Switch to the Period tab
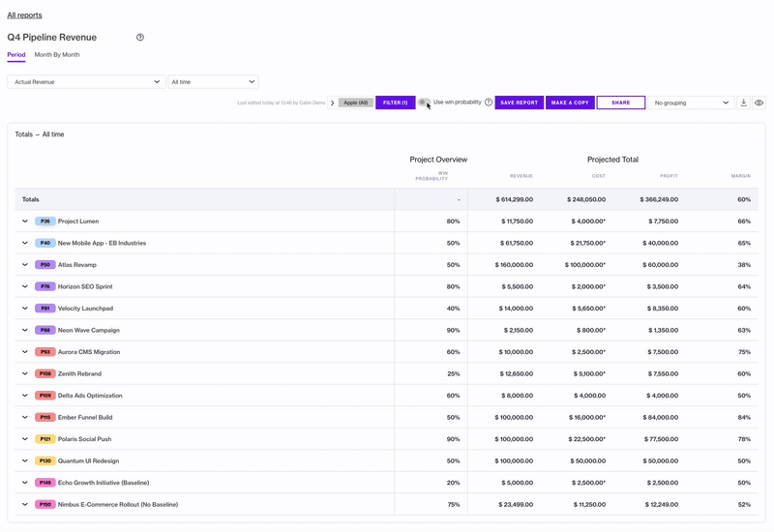 [x=16, y=55]
